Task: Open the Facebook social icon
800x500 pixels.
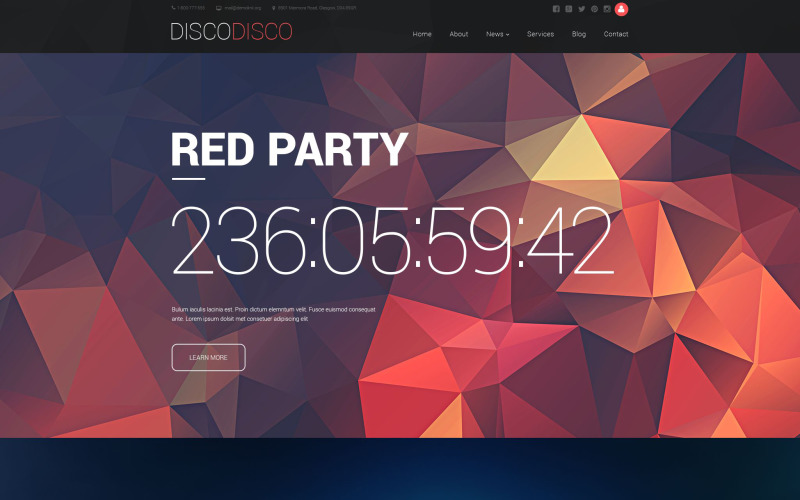Action: pos(556,9)
